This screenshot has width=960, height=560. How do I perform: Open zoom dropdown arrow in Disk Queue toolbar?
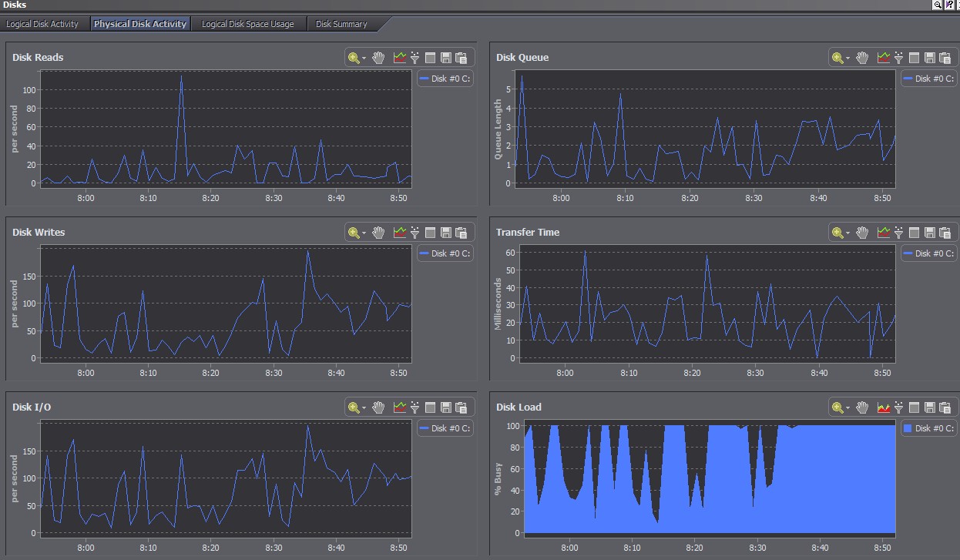(x=848, y=59)
